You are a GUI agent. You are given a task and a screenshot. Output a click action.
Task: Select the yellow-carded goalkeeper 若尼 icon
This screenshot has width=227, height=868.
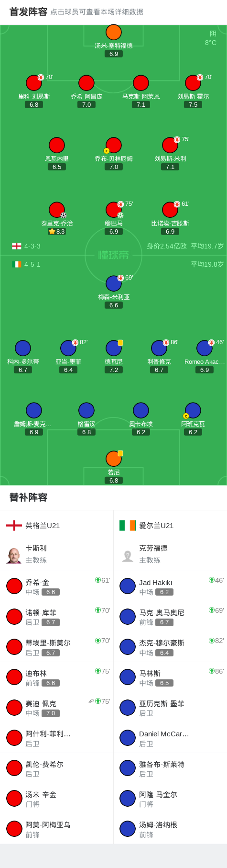point(114,459)
